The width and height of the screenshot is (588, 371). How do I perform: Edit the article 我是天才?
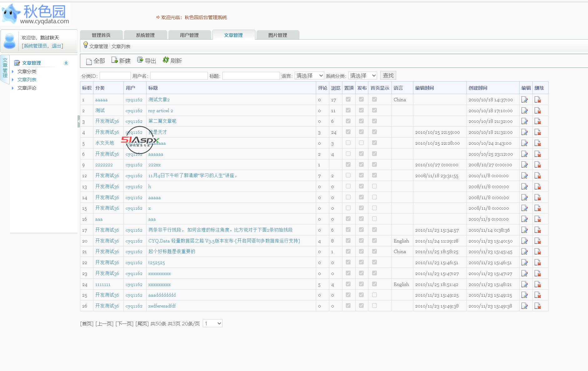[525, 132]
